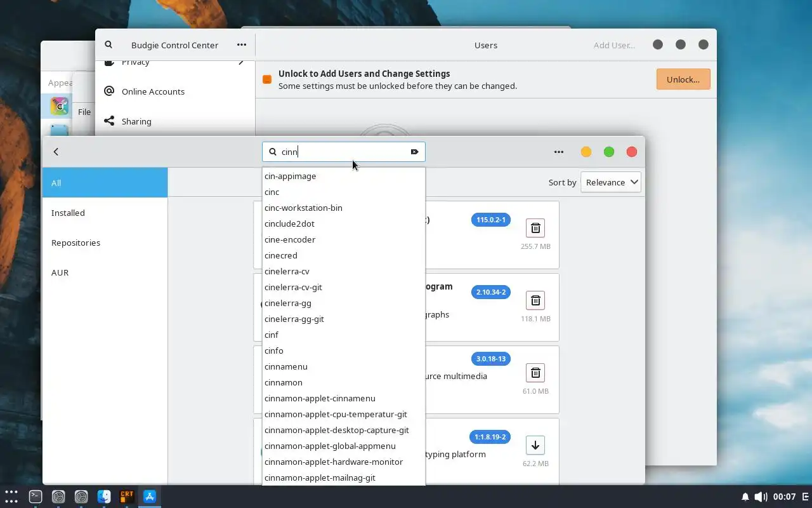Click the volume speaker icon in tray
This screenshot has height=508, width=812.
pos(760,497)
